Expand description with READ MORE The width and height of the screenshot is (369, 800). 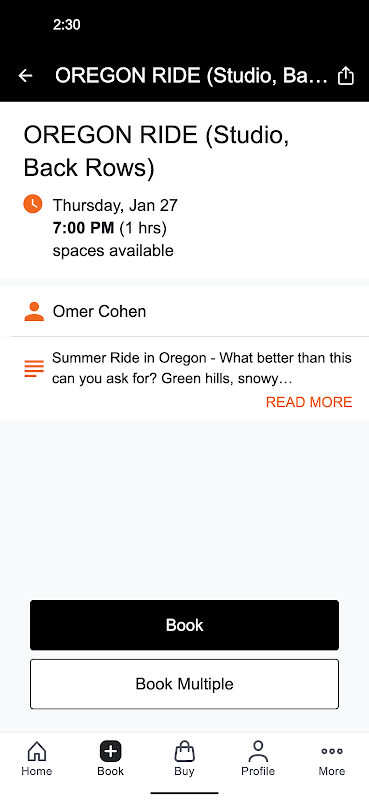(x=309, y=402)
